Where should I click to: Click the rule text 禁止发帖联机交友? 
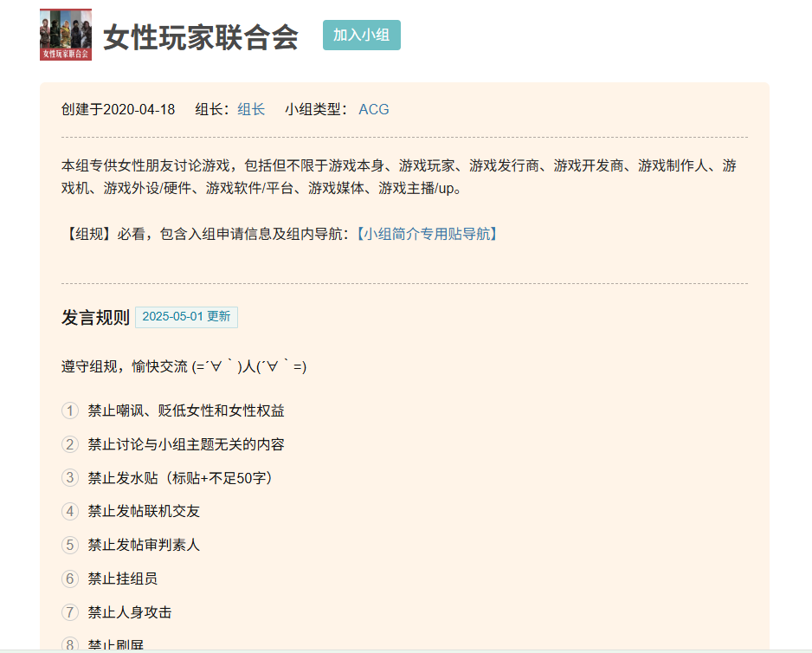(144, 511)
